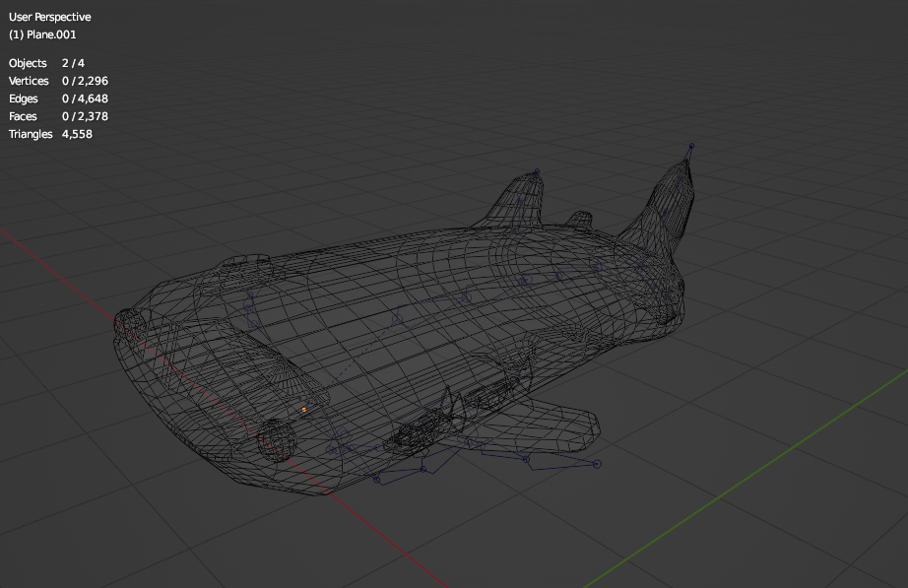Click the "0 / 4,648" edges value

(x=85, y=99)
